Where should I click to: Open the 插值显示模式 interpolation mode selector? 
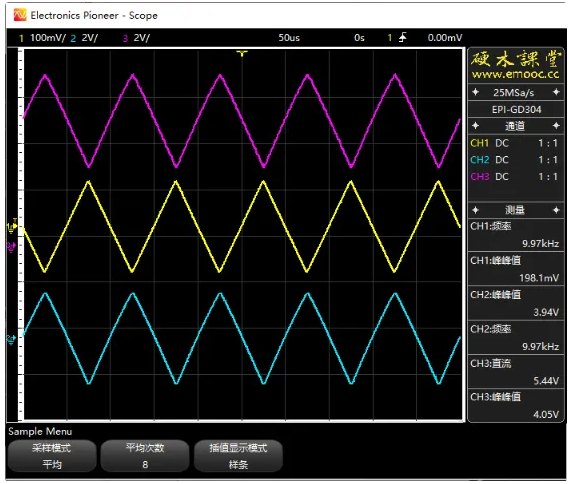(238, 456)
